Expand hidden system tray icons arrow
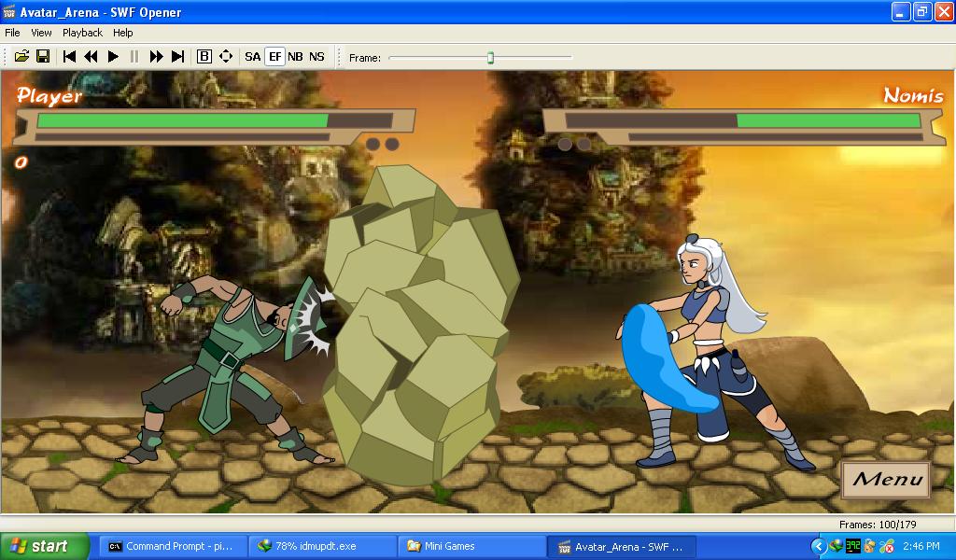Image resolution: width=956 pixels, height=560 pixels. 819,547
